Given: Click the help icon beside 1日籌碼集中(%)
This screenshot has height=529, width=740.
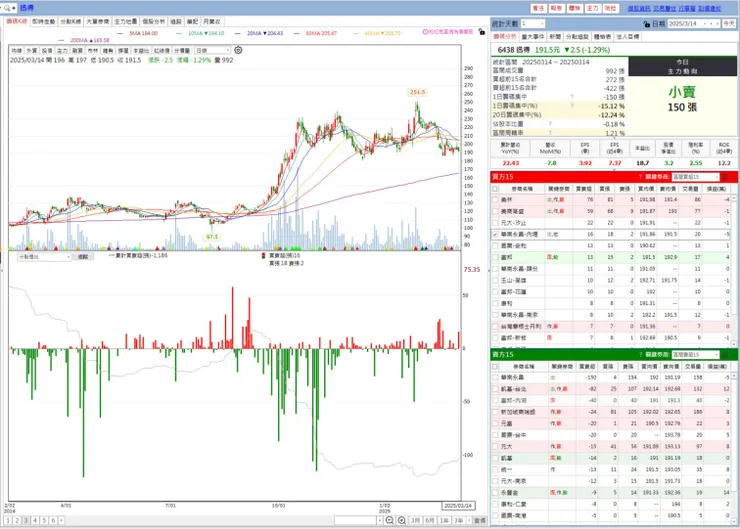Looking at the screenshot, I should click(572, 106).
